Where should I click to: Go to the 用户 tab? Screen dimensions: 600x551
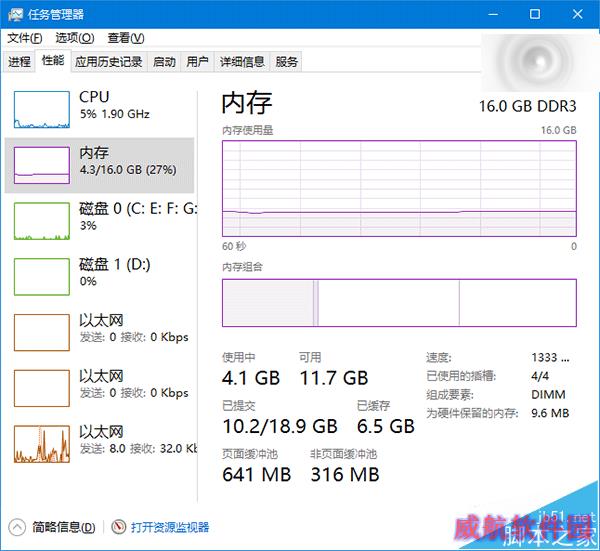(197, 61)
